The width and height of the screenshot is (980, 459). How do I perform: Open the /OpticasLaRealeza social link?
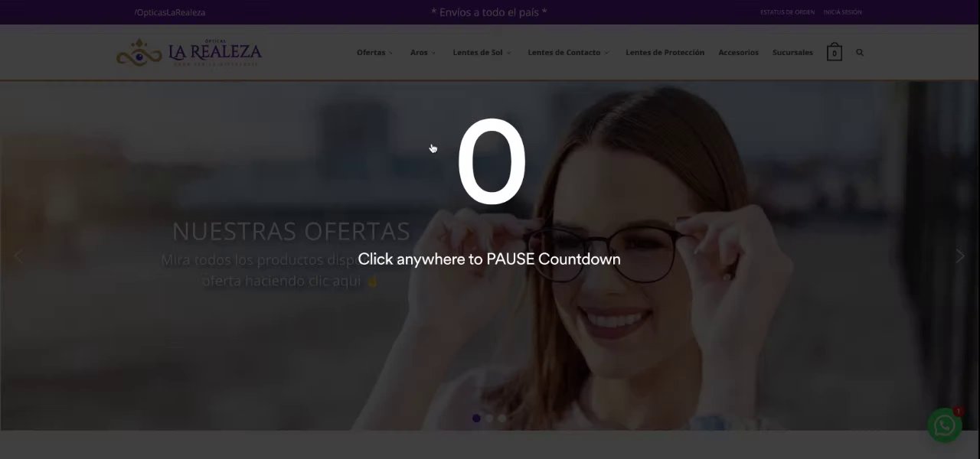pyautogui.click(x=169, y=12)
